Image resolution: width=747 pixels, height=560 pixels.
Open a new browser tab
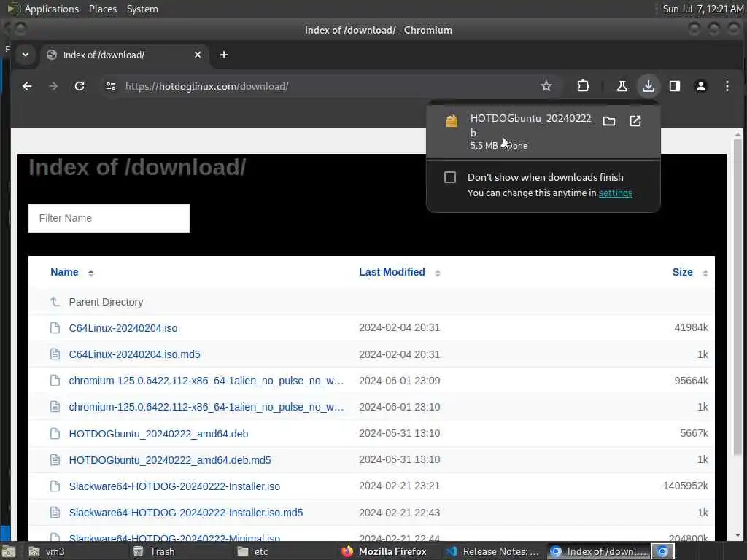[x=223, y=55]
